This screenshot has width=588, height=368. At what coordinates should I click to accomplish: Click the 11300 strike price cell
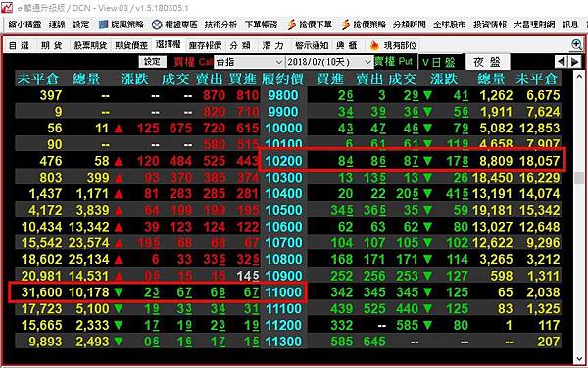pos(283,342)
